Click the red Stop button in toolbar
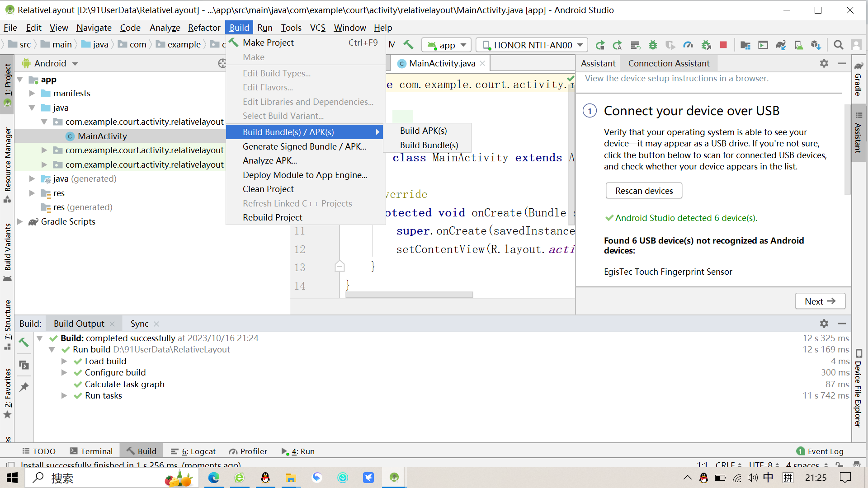The image size is (868, 488). [x=723, y=45]
